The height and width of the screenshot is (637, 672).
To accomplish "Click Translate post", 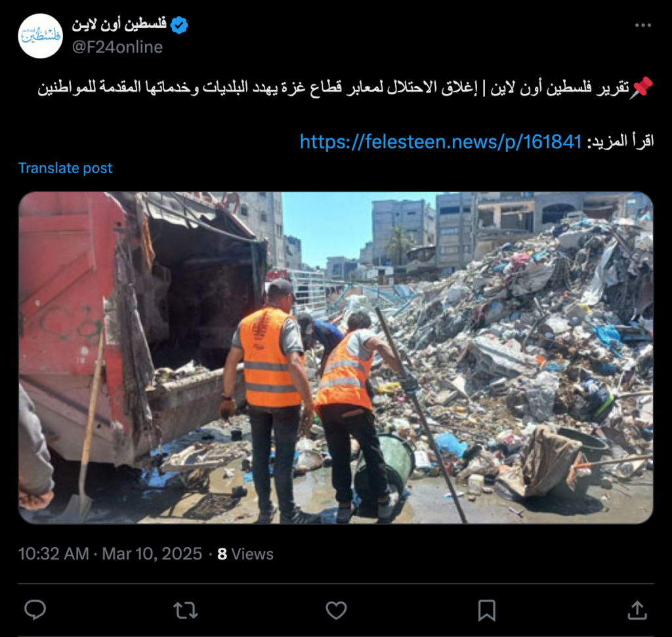I will pyautogui.click(x=65, y=168).
